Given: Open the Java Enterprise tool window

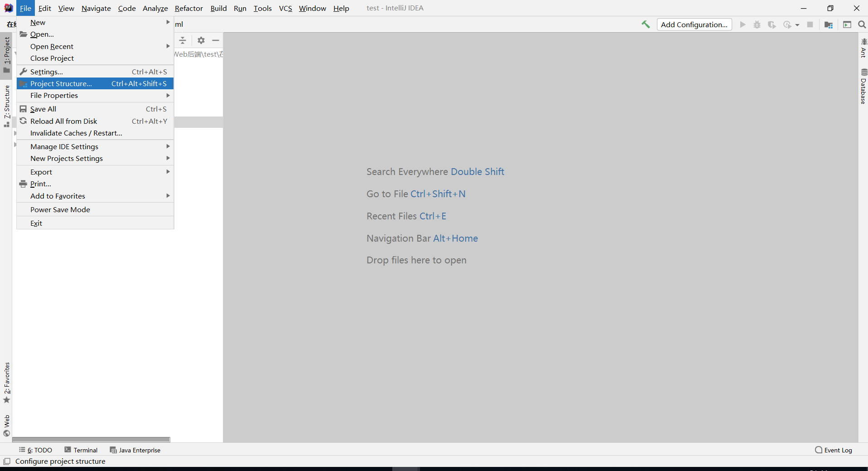Looking at the screenshot, I should [x=135, y=450].
